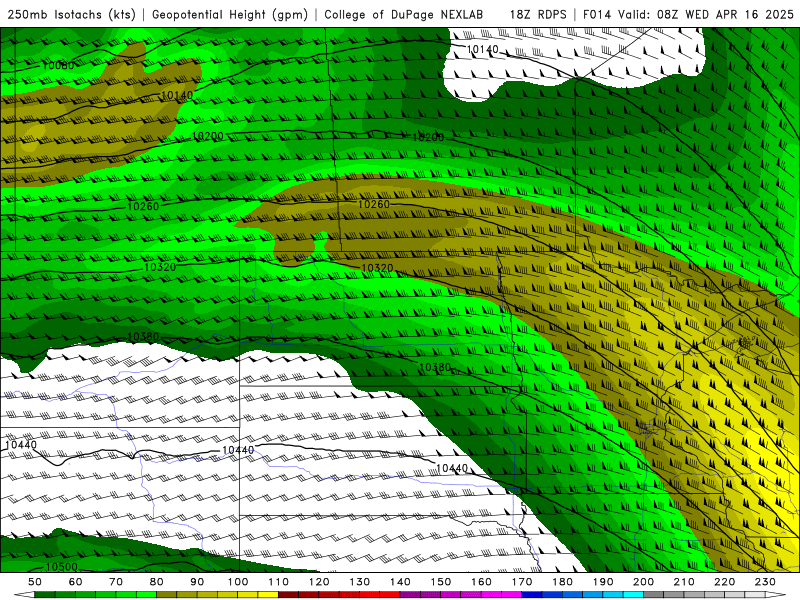
Task: Click the "College of DuPage NEXLAB" text
Action: click(404, 14)
